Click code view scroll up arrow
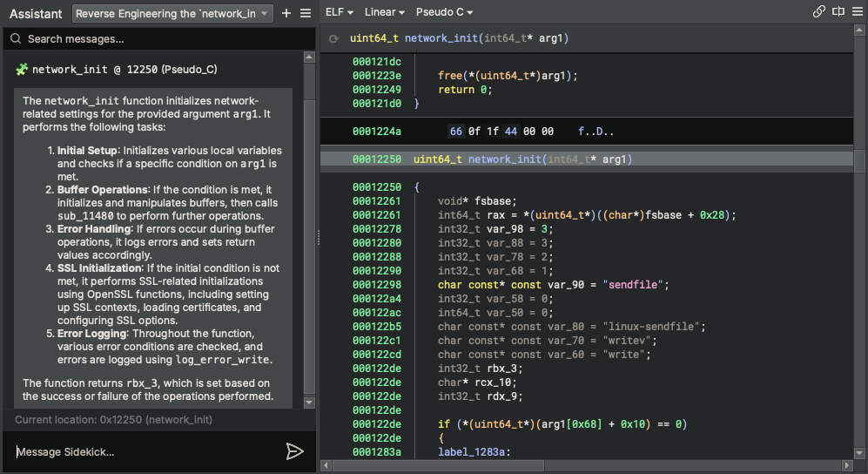Screen dimensions: 868x474 click(x=859, y=31)
